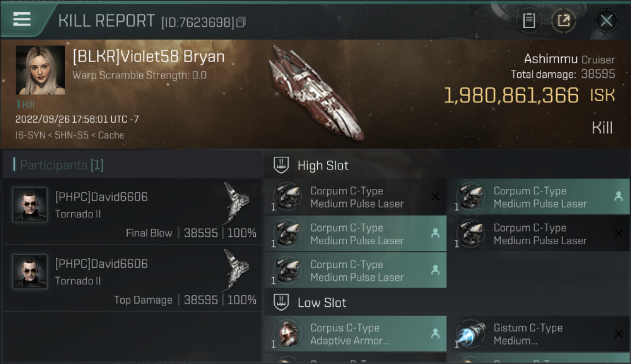Select the Participants [1] tab

(x=58, y=165)
